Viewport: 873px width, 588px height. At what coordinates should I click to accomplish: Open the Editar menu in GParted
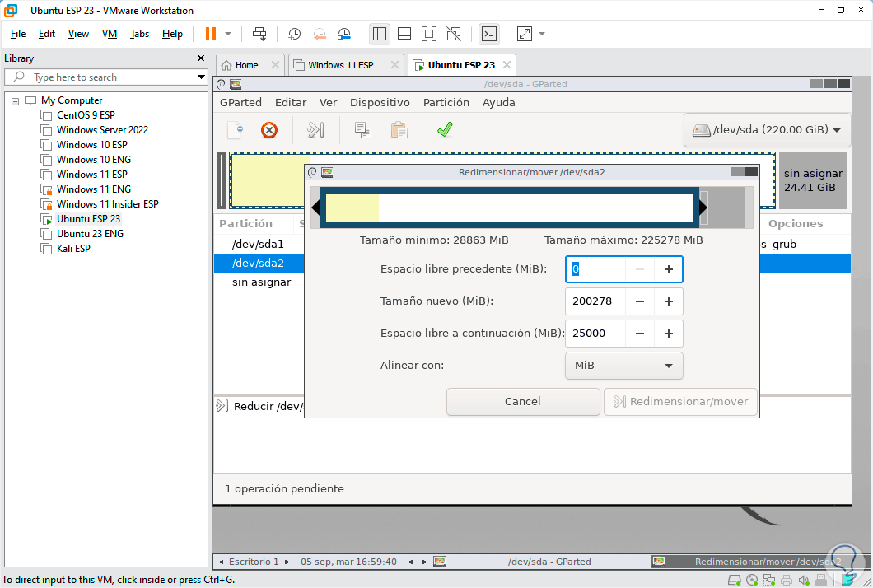click(x=291, y=102)
